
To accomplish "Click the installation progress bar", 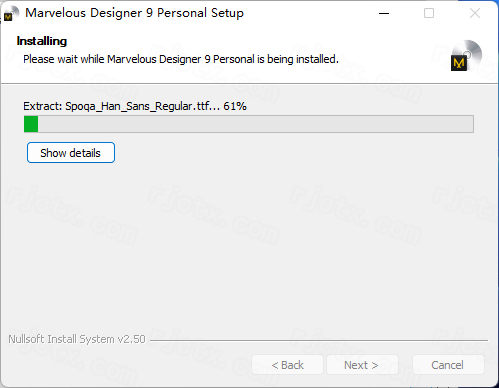I will 249,124.
